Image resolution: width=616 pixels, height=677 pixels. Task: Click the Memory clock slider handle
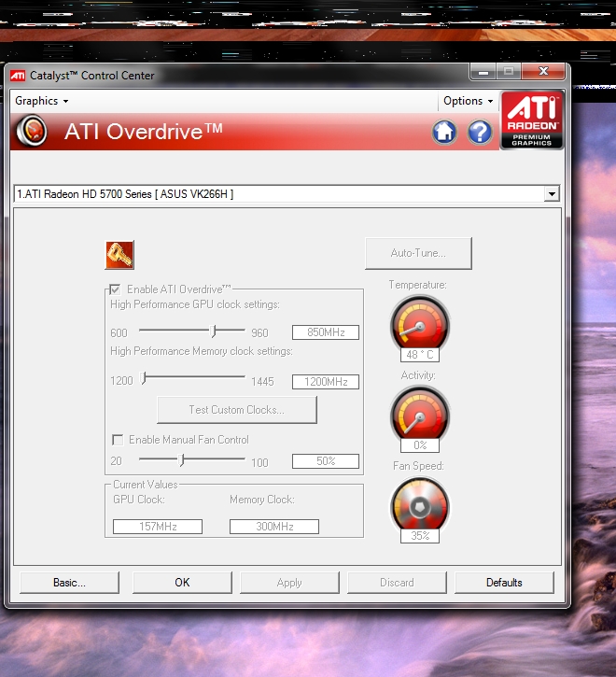pos(144,378)
